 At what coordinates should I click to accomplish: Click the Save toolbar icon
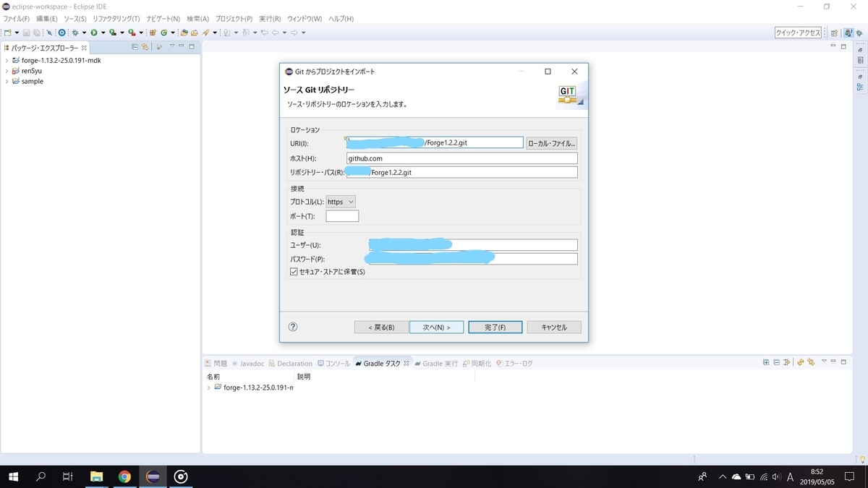[x=25, y=32]
